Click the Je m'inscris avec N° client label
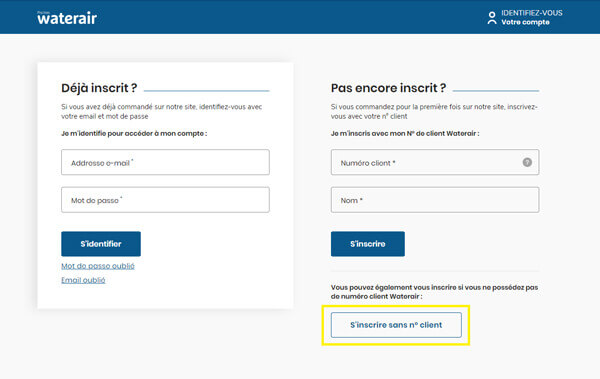The width and height of the screenshot is (600, 379). tap(405, 134)
